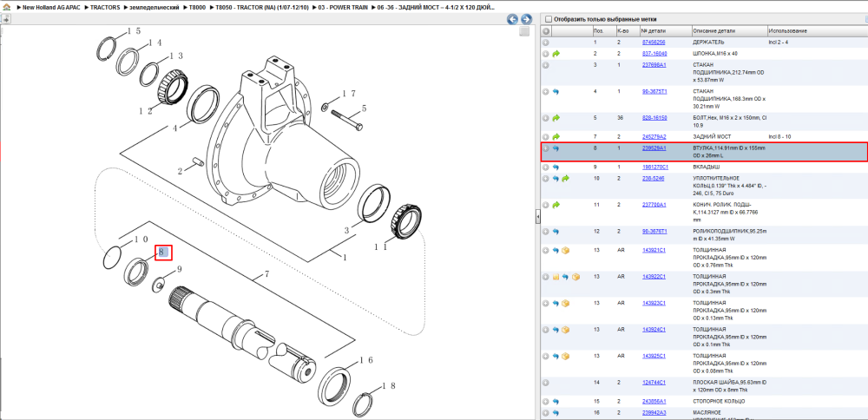Click the package box icon for part 143921C1

click(x=566, y=250)
